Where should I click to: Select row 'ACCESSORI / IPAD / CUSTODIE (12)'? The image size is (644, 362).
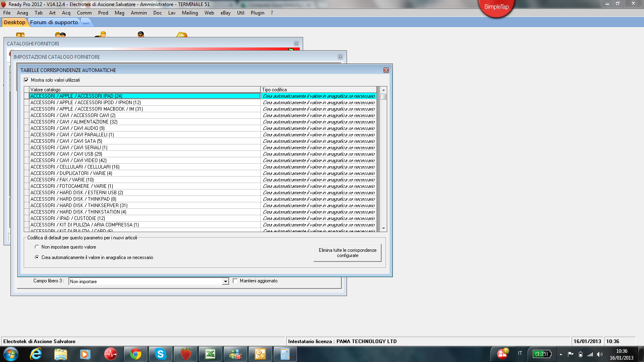tap(145, 218)
